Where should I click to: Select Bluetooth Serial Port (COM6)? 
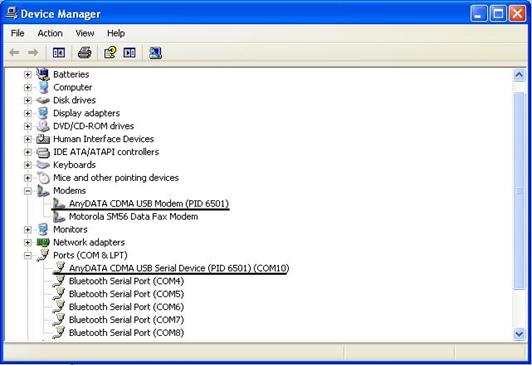pyautogui.click(x=126, y=307)
